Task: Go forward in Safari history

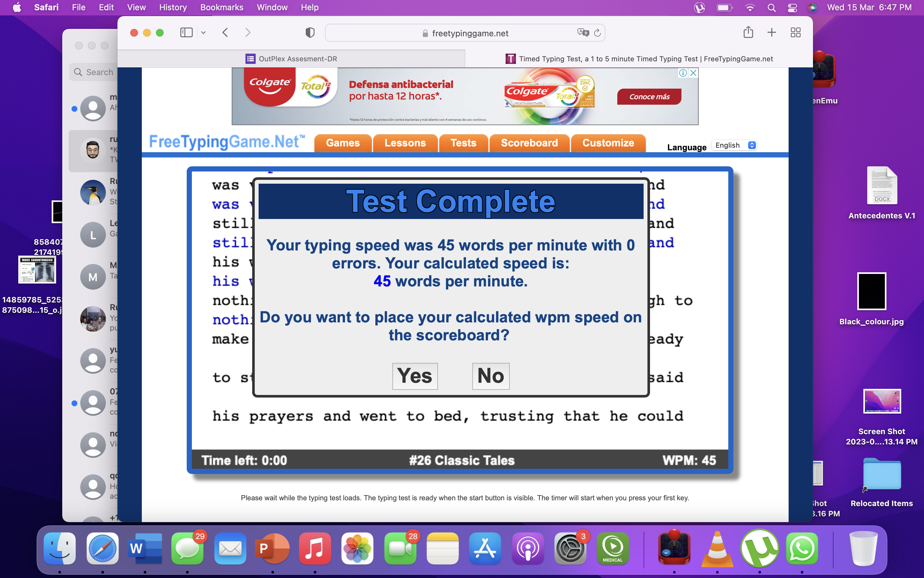Action: [x=248, y=32]
